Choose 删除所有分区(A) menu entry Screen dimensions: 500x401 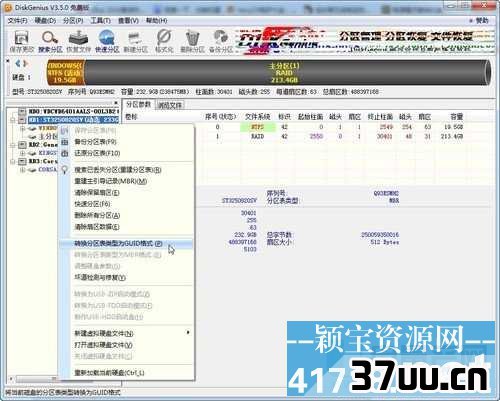pos(127,216)
